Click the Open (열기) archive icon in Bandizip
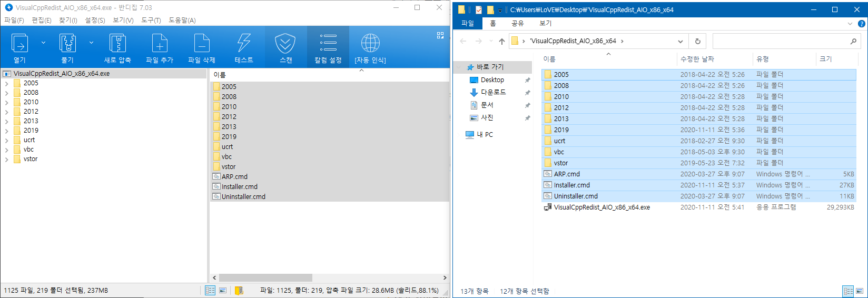This screenshot has width=868, height=298. click(x=19, y=43)
